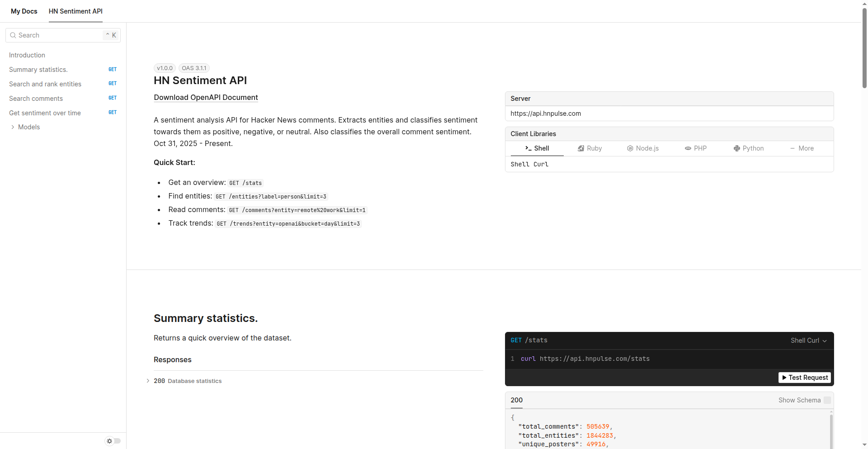Enable the Show Schema checkbox

tap(827, 400)
